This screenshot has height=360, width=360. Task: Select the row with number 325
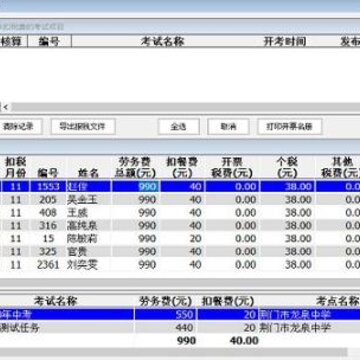(180, 251)
